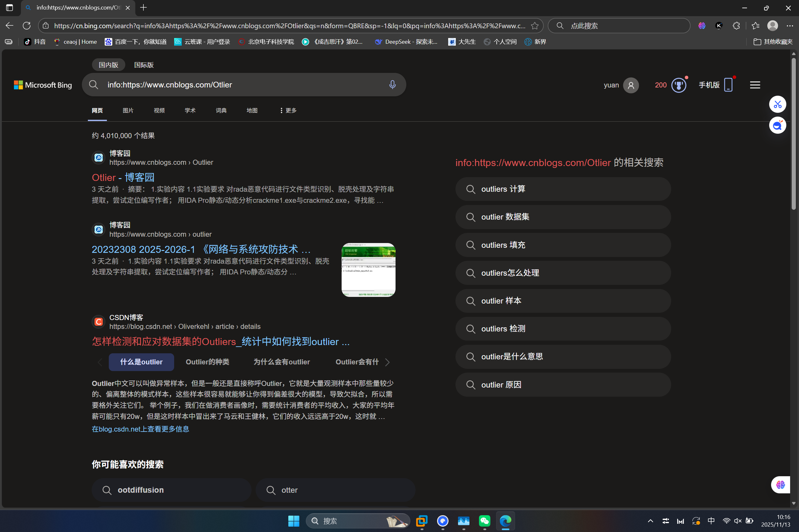Click the 手机版 phone icon

point(727,85)
